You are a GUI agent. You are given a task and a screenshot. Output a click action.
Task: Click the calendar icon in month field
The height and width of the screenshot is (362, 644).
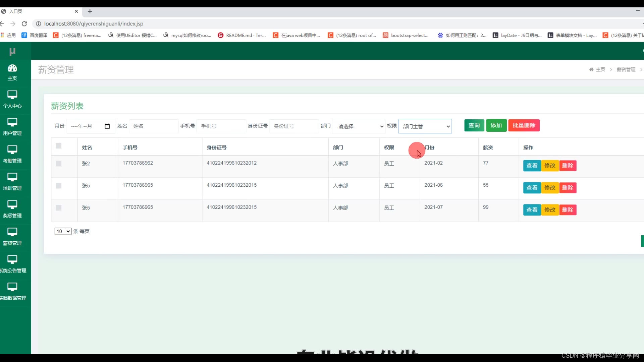[107, 126]
